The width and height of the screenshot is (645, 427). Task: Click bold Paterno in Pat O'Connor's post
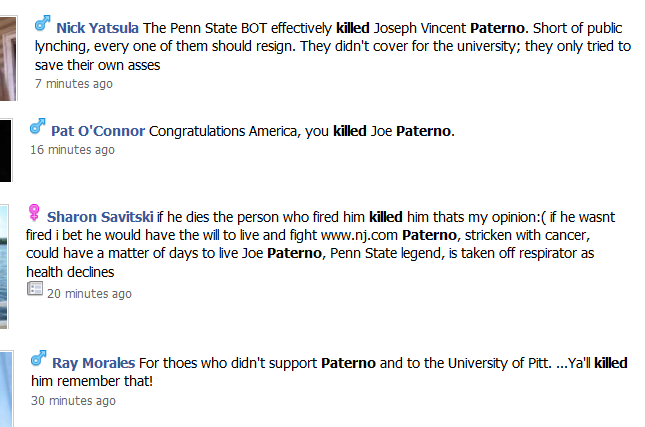[x=424, y=131]
